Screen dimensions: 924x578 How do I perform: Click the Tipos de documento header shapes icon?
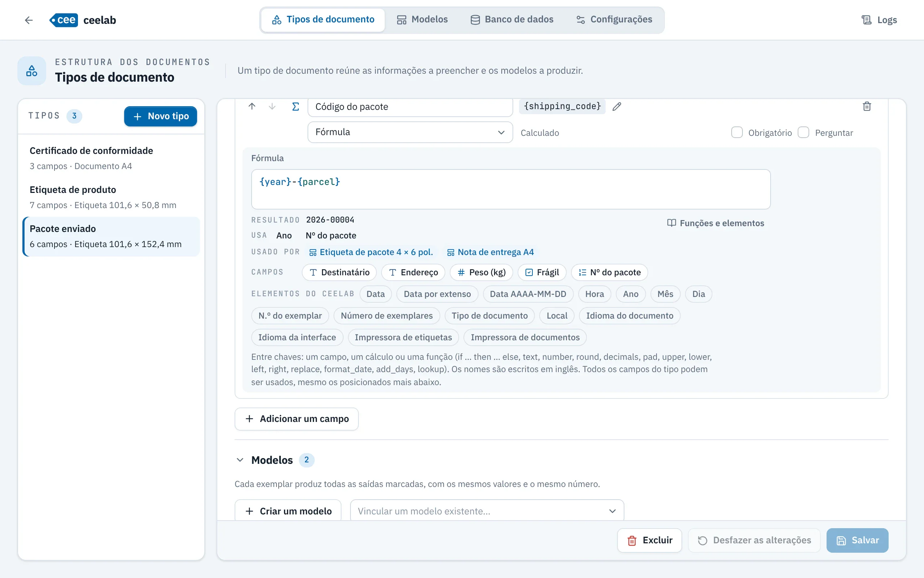coord(32,71)
